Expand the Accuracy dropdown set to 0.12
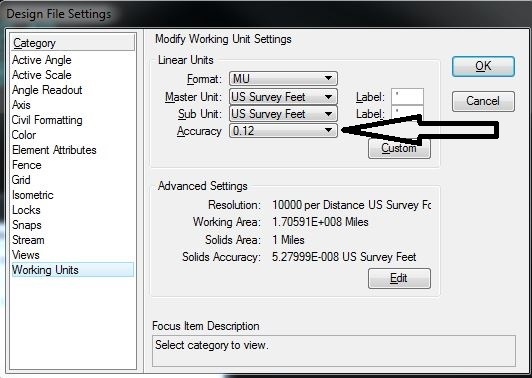This screenshot has height=378, width=532. [283, 131]
